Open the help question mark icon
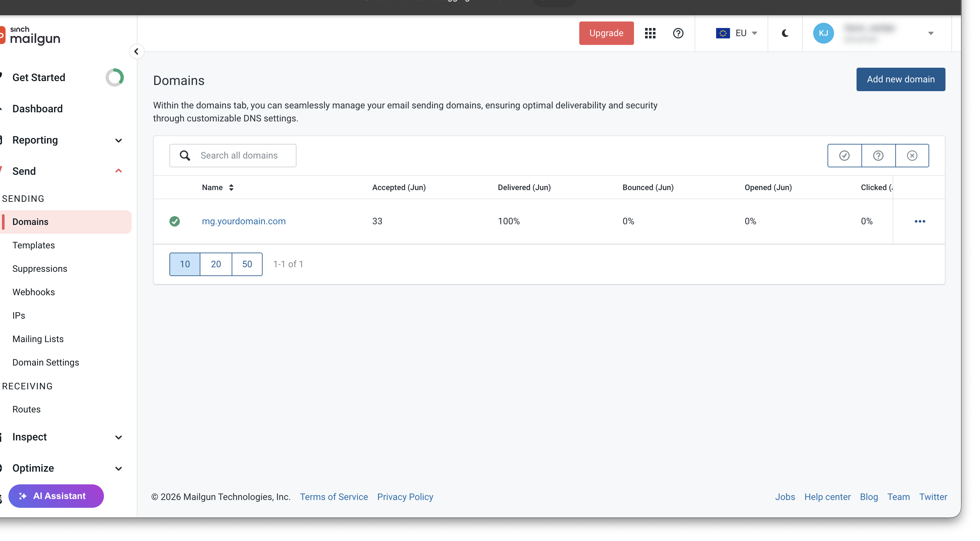This screenshot has height=541, width=980. [678, 33]
